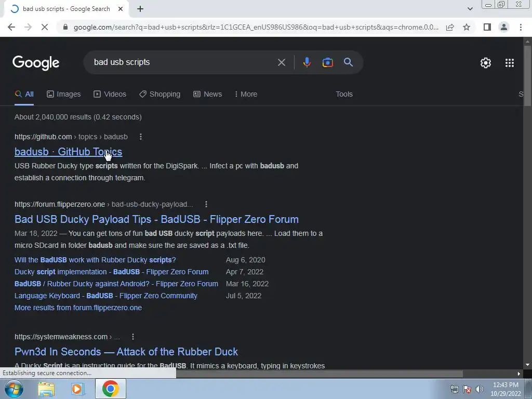Open the 'badusb · GitHub Topics' result
532x399 pixels.
(x=68, y=152)
